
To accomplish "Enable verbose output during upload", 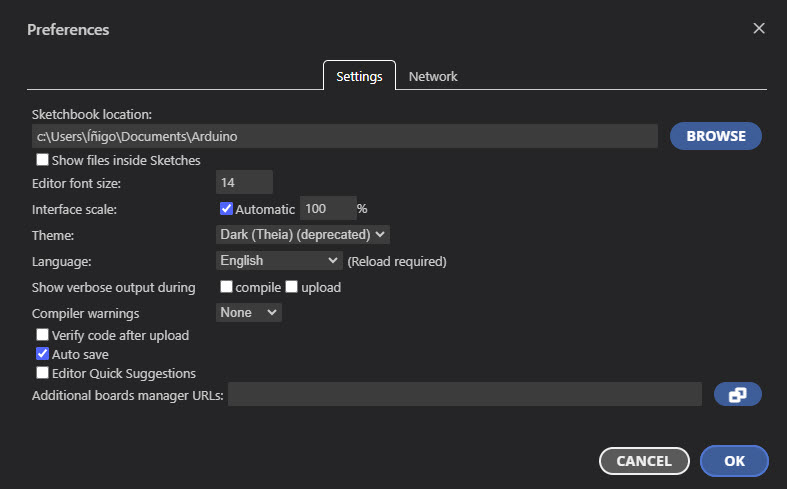I will point(292,287).
